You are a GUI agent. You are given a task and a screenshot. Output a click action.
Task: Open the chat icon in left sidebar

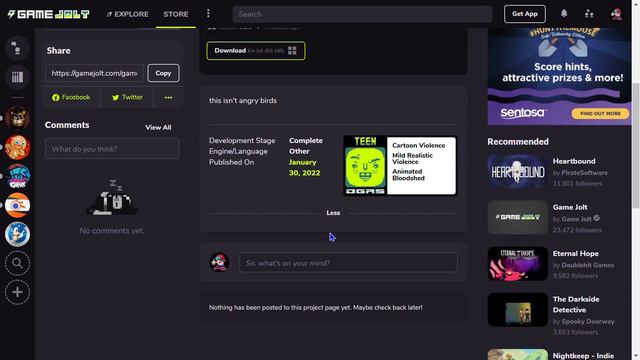point(17,48)
